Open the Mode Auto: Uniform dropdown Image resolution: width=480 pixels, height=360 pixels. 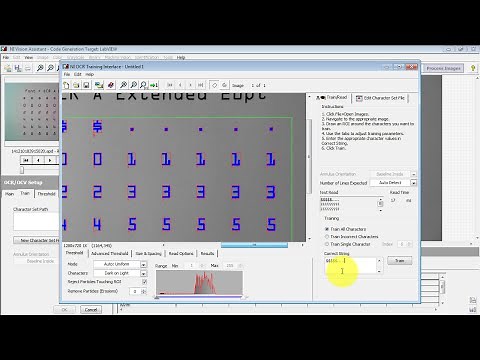143,264
